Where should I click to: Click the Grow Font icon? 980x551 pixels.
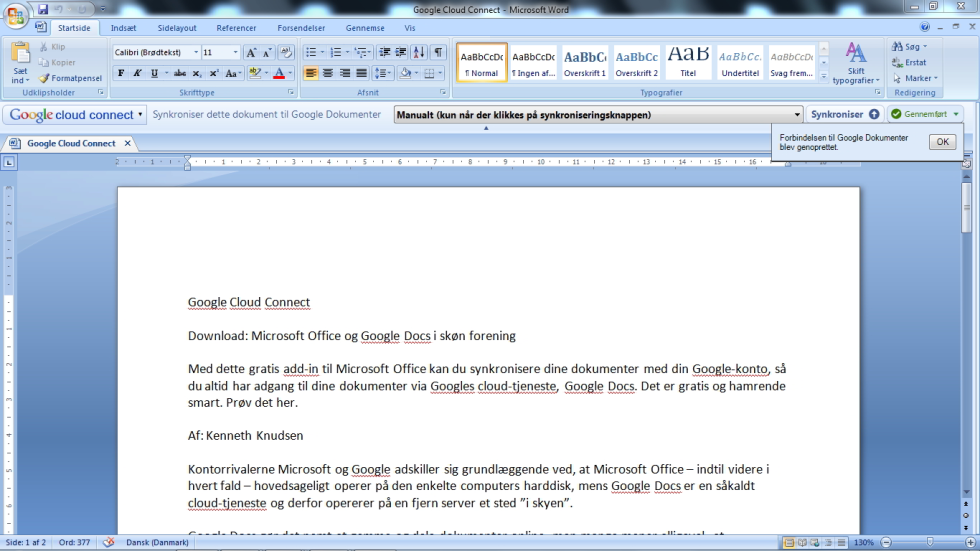coord(251,52)
